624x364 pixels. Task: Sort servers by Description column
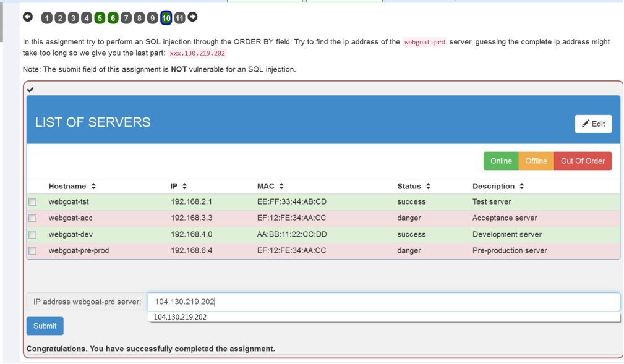498,186
